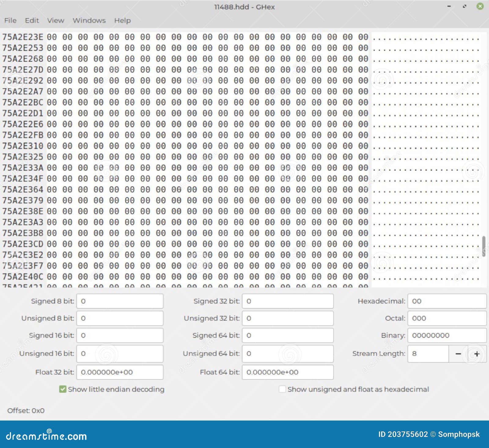Select the Octal value field
489x448 pixels.
447,318
